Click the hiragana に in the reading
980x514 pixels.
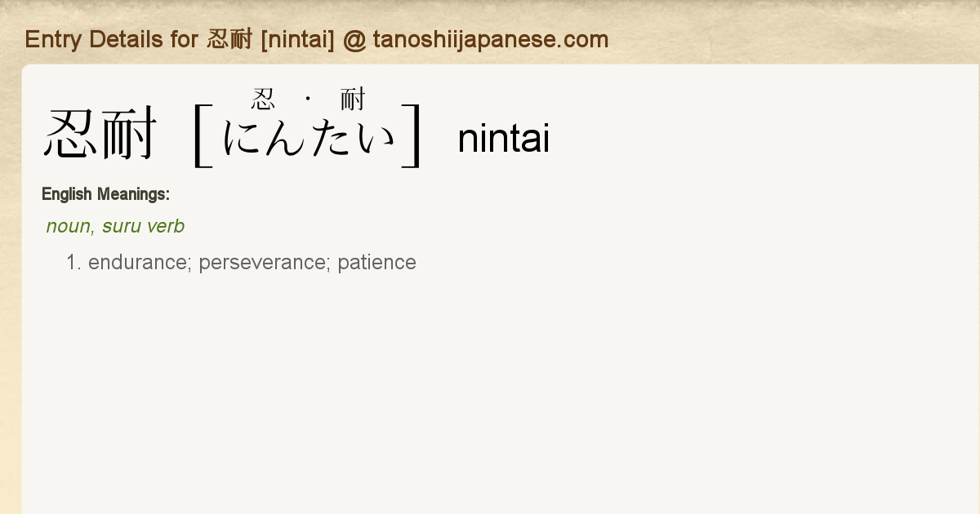[x=243, y=138]
